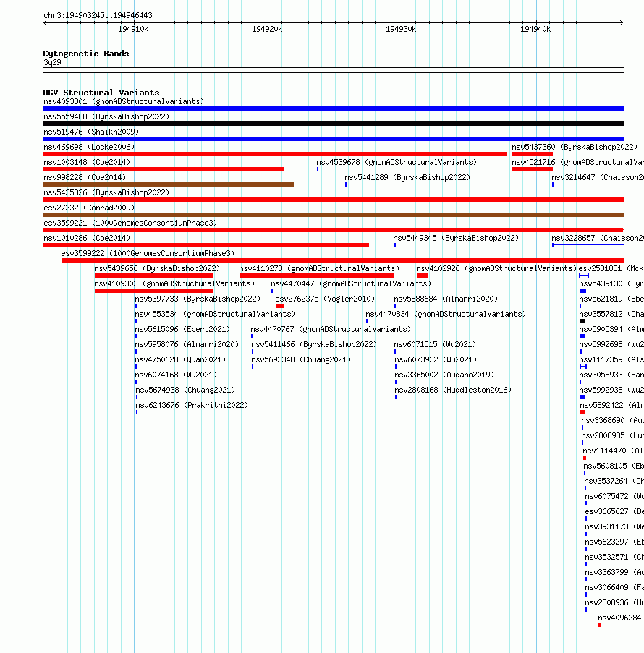Click the nsv4553534 gnomADStructuralVariants label
644x653 pixels.
(x=215, y=315)
